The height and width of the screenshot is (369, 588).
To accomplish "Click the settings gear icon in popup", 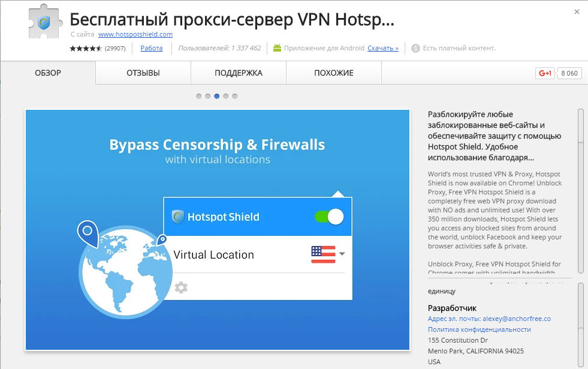I will pos(181,287).
